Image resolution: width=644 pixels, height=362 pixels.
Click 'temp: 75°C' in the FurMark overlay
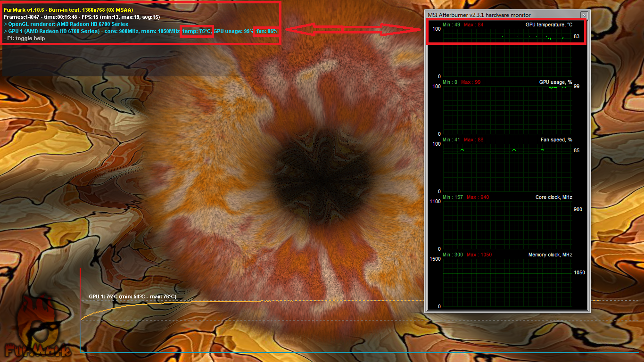197,31
